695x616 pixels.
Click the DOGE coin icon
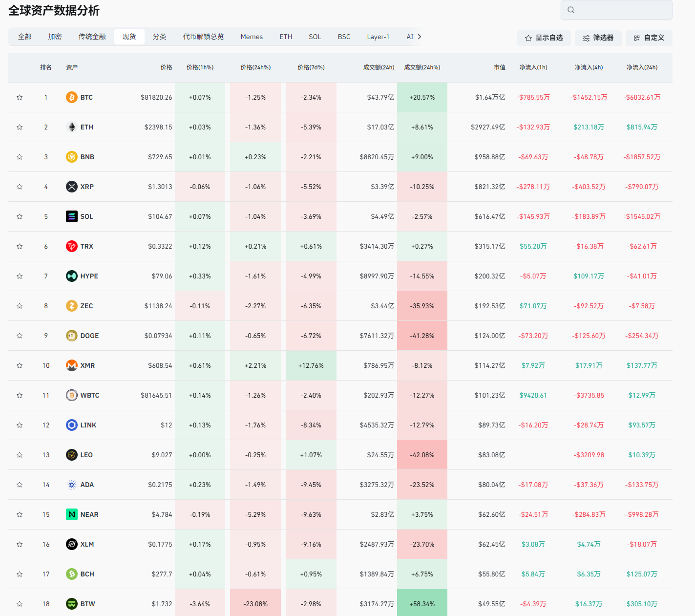72,336
